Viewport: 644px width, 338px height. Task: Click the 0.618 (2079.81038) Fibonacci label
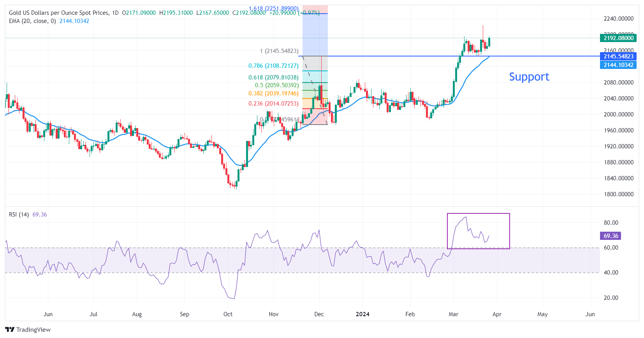click(273, 77)
